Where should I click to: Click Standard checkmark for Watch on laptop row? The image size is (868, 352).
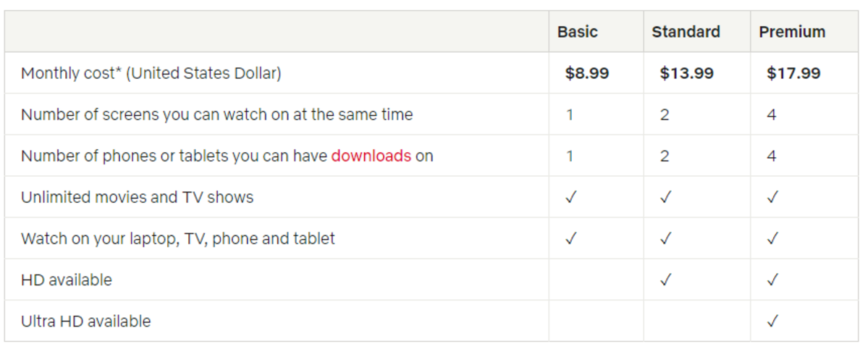pyautogui.click(x=665, y=238)
